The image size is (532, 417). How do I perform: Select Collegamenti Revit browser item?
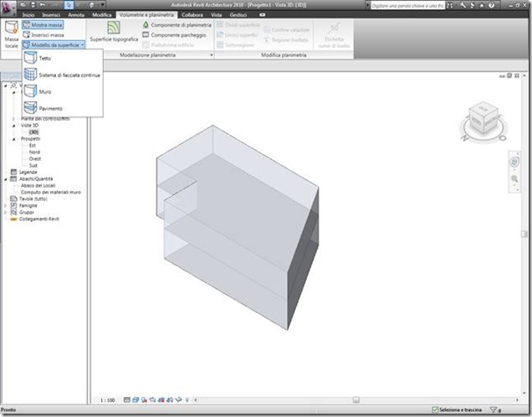coord(38,219)
